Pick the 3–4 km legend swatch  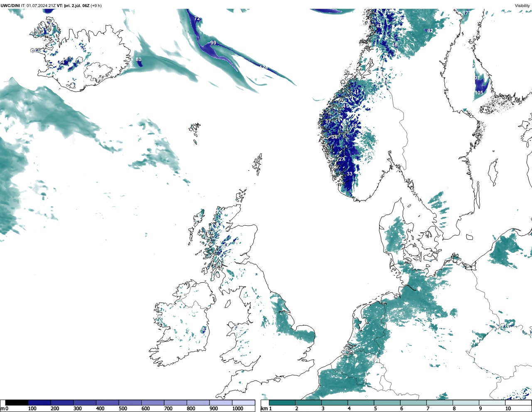[x=335, y=403]
